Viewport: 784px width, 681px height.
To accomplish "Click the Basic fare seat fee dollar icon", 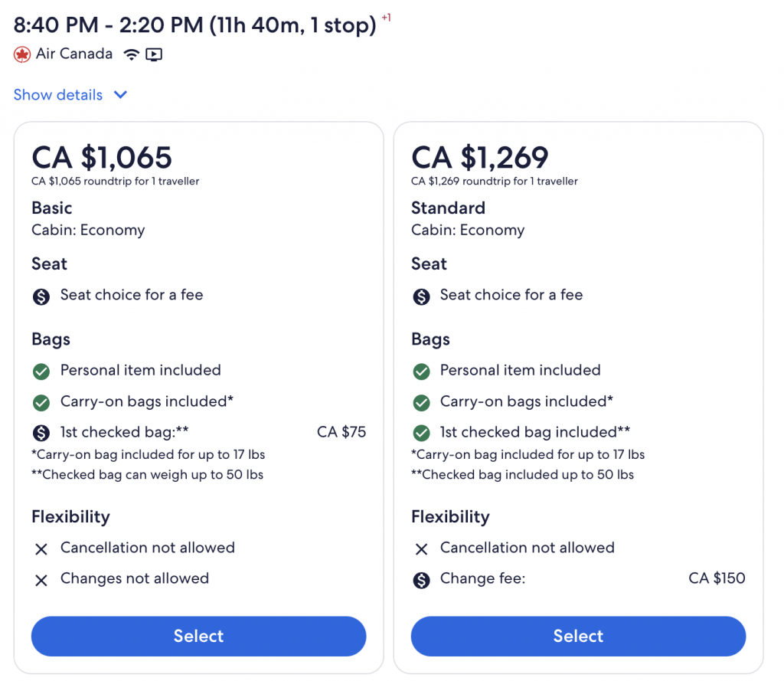I will pyautogui.click(x=41, y=296).
